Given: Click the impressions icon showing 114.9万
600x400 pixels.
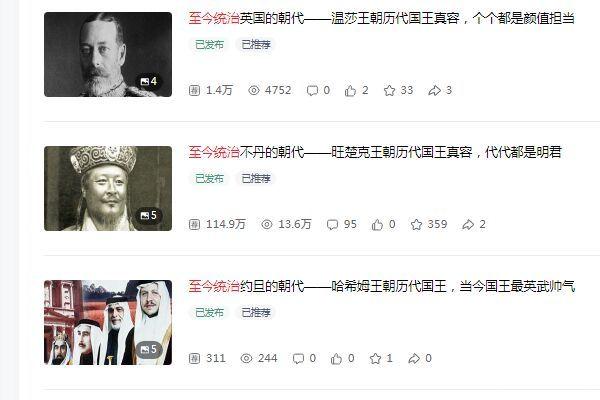Looking at the screenshot, I should 194,224.
